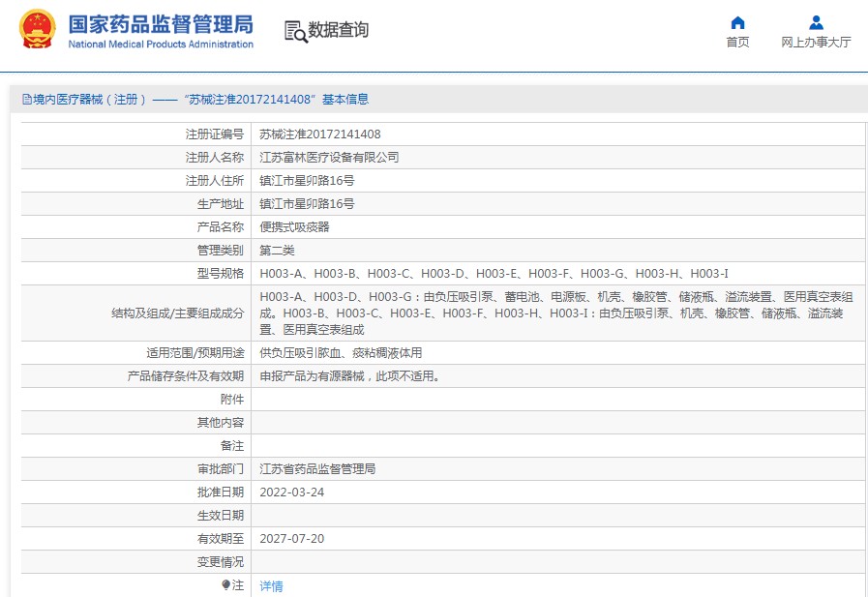
Task: Click 江苏省药品监督管理局 approval department
Action: click(x=317, y=469)
